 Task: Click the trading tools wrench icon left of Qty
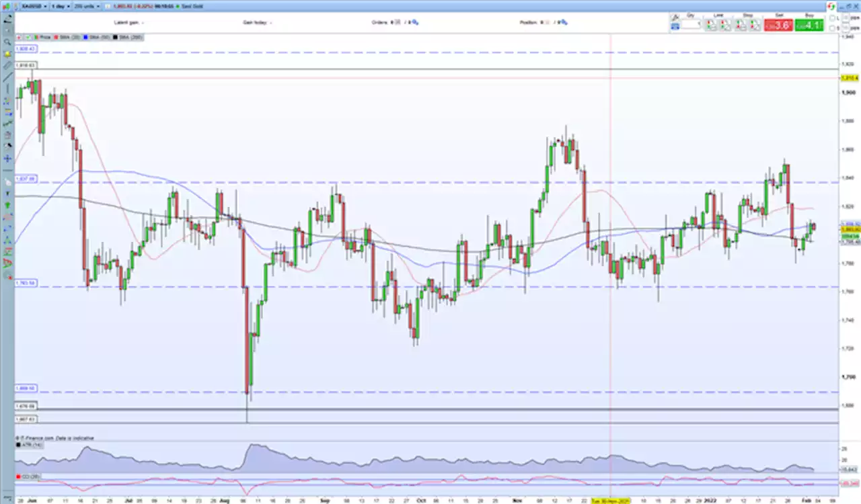[675, 17]
